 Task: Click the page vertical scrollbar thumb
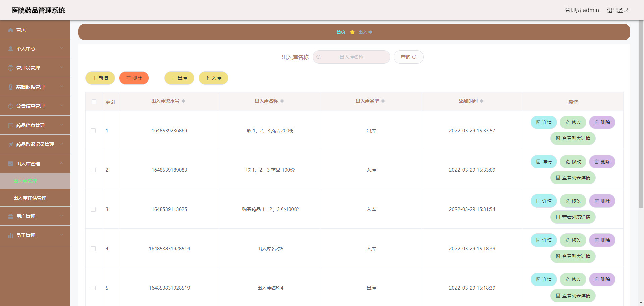[x=641, y=114]
